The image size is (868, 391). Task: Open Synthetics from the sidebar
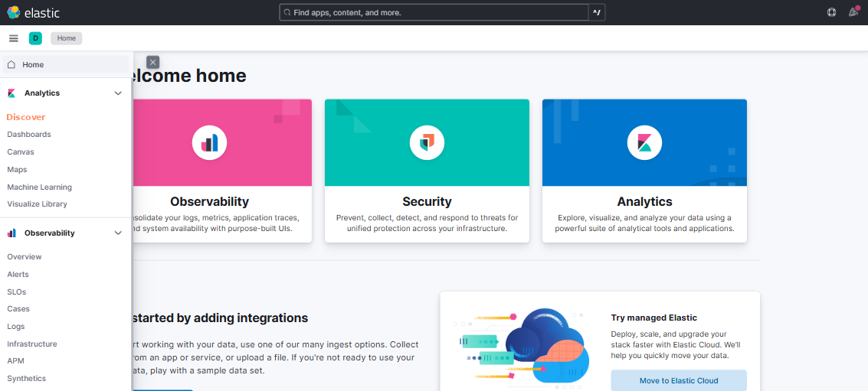(27, 378)
